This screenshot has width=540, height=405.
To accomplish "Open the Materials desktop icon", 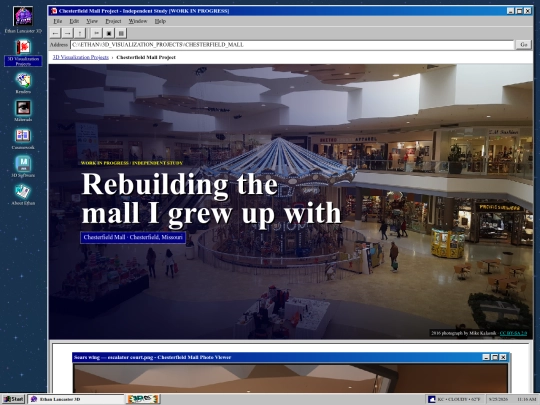I will (x=23, y=111).
